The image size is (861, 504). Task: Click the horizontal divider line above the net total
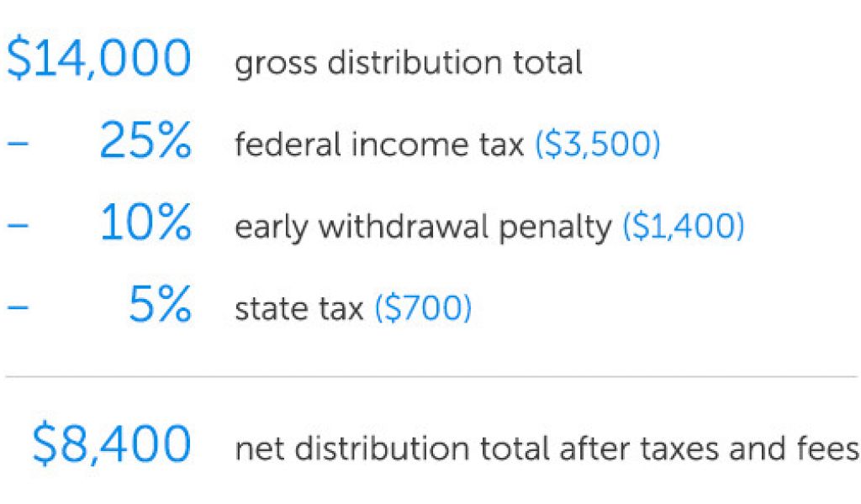pos(430,377)
